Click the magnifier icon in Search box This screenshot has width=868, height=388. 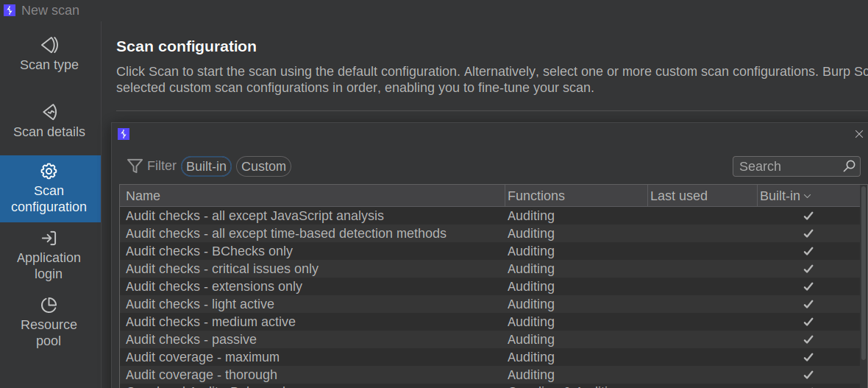[x=850, y=166]
